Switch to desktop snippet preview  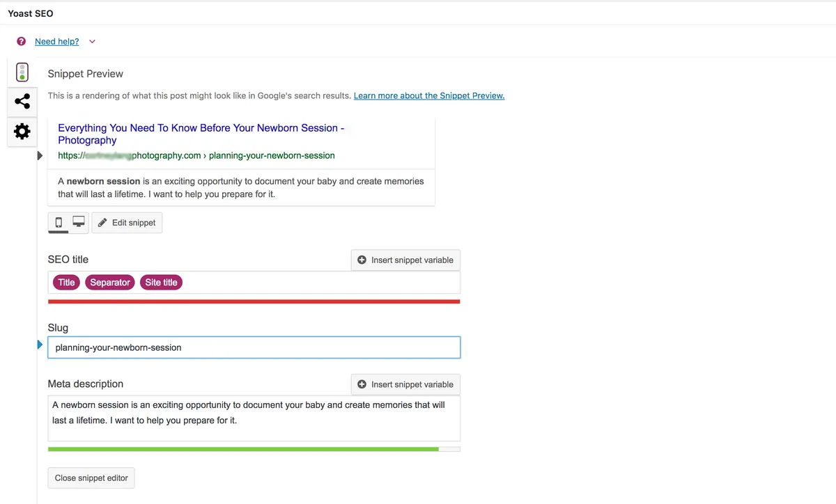tap(79, 222)
